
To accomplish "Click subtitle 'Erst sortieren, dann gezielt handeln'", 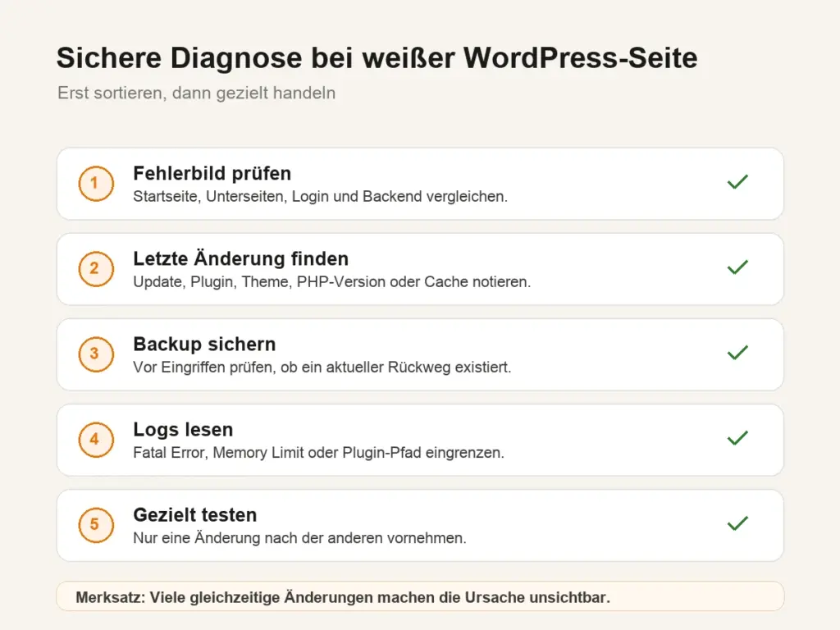I will pyautogui.click(x=197, y=94).
